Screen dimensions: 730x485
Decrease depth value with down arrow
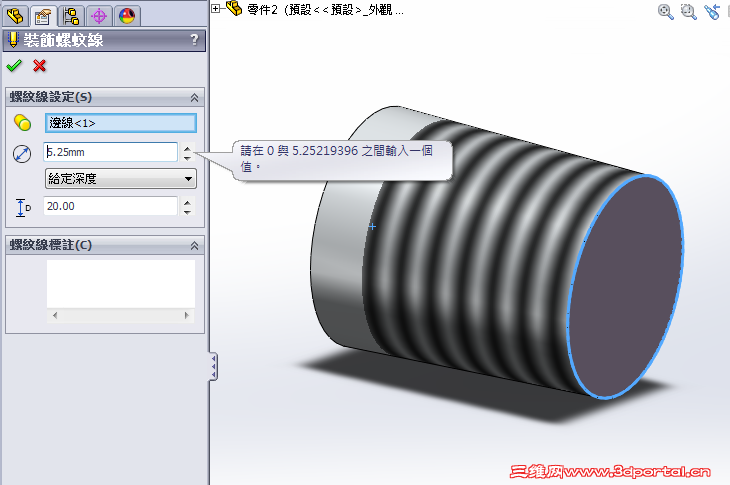[187, 212]
